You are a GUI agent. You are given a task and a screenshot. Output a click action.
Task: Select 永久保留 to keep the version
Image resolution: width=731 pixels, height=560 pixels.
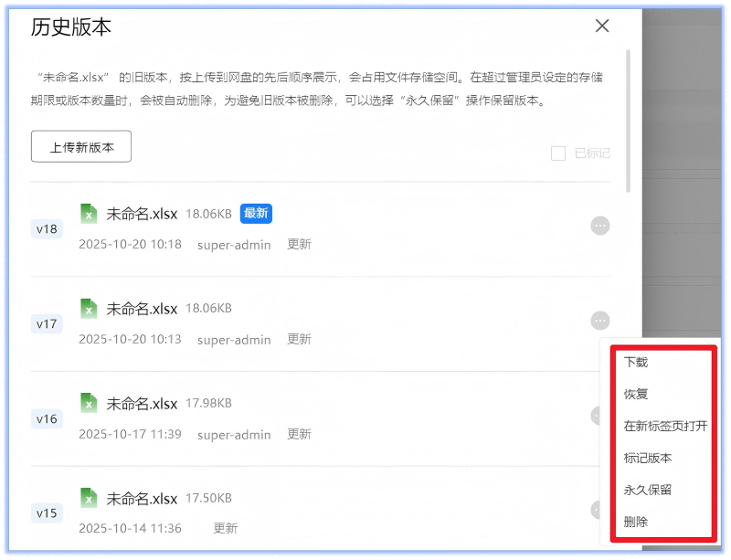pos(648,490)
